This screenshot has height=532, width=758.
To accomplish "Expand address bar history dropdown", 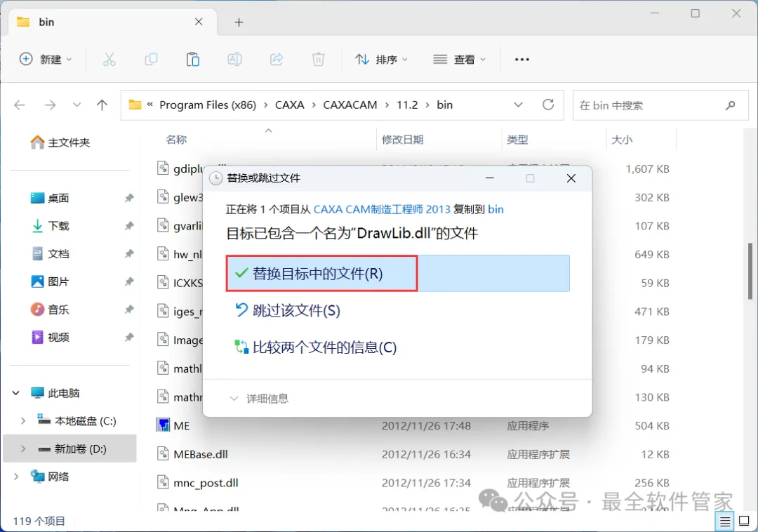I will [x=518, y=105].
